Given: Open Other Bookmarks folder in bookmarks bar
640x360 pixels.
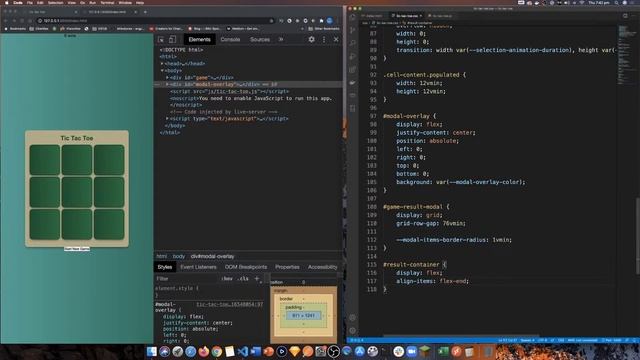Looking at the screenshot, I should (x=324, y=29).
